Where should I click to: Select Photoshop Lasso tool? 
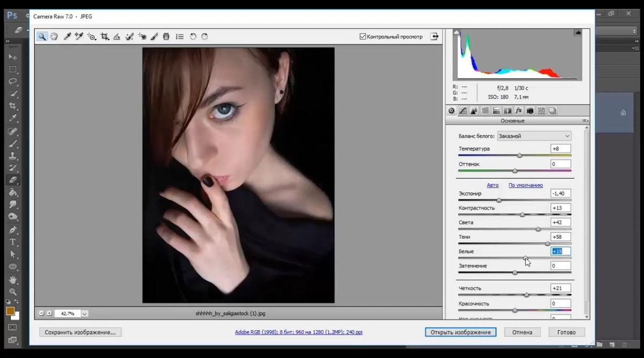13,82
